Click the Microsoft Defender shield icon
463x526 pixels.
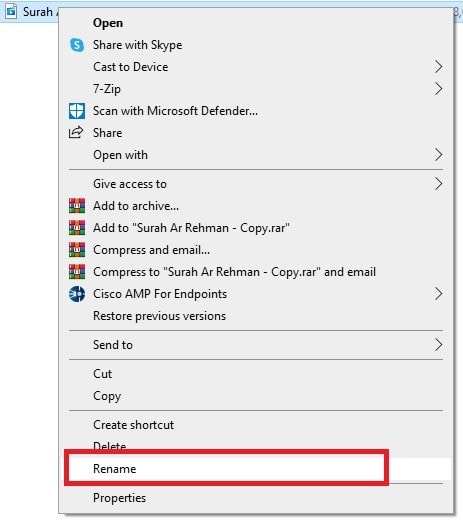tap(77, 111)
